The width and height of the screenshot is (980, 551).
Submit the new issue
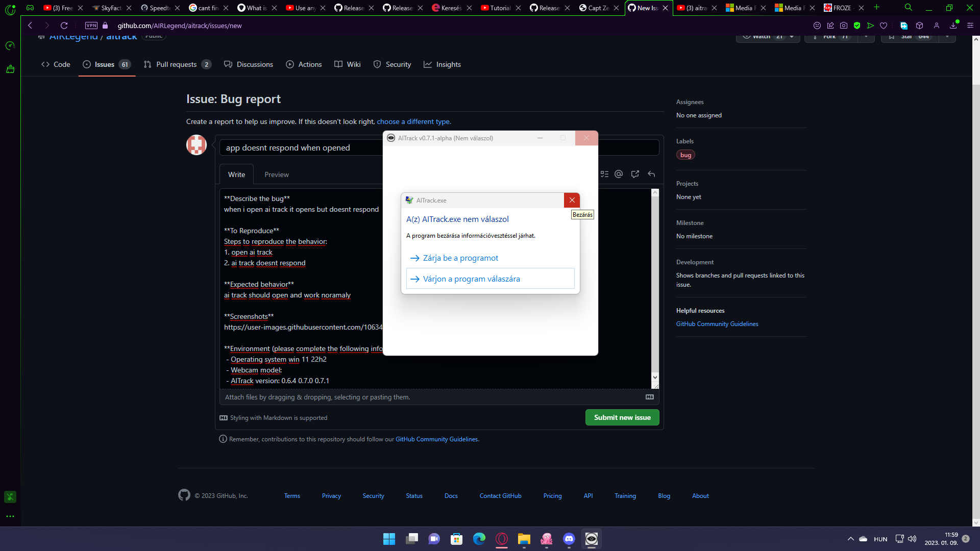[x=622, y=417]
